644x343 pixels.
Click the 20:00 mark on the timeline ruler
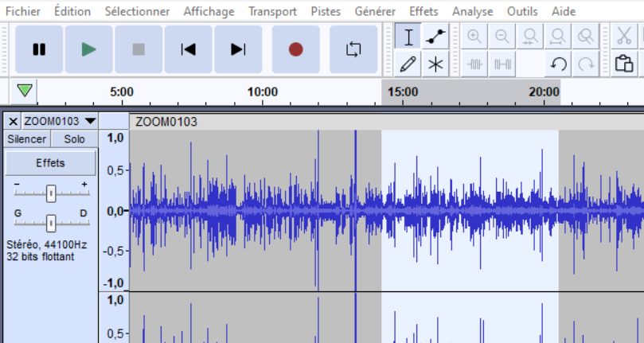[x=544, y=92]
